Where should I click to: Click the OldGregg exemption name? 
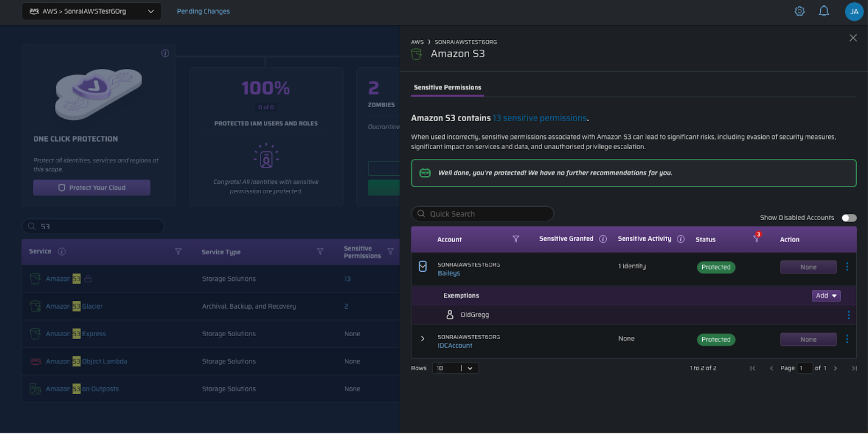(x=474, y=315)
